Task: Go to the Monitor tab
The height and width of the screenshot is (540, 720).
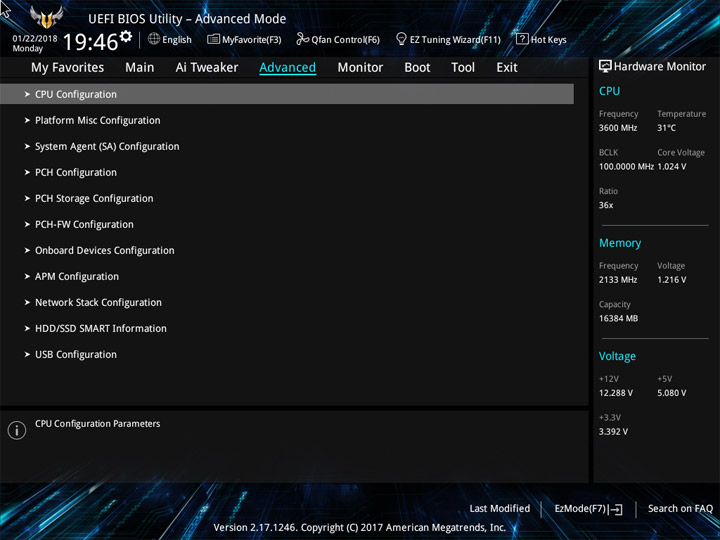Action: (360, 68)
